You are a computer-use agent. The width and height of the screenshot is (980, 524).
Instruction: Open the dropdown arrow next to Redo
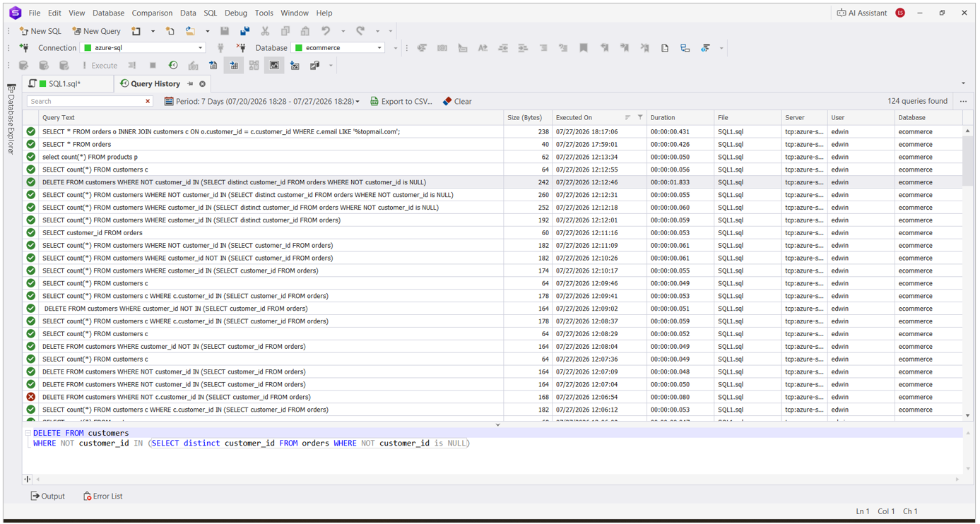pyautogui.click(x=378, y=31)
